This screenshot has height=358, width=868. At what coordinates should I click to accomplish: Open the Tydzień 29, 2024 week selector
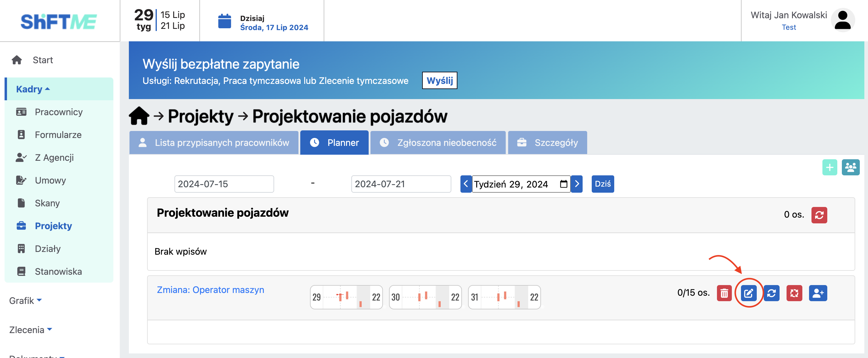(521, 184)
